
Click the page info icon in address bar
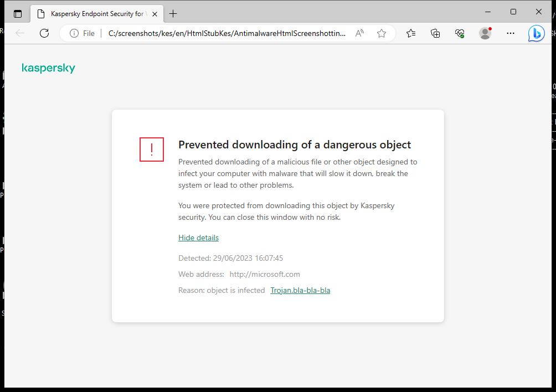(x=74, y=33)
